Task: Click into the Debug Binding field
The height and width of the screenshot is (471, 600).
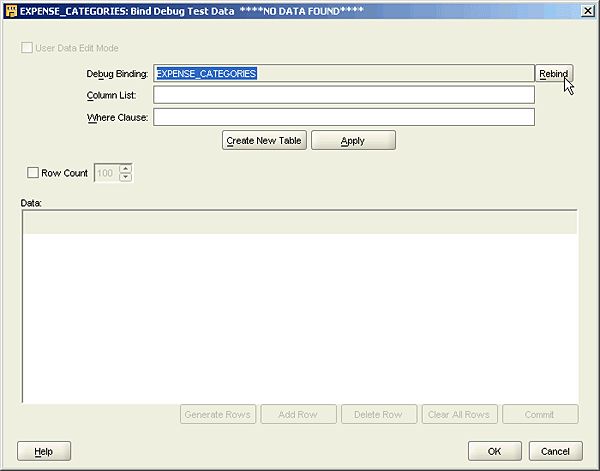Action: [344, 73]
